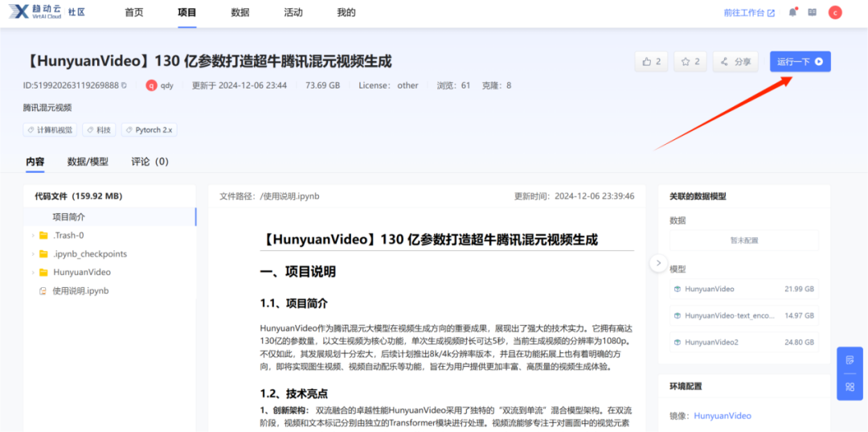Click the 科技 tag
868x432 pixels.
click(99, 130)
